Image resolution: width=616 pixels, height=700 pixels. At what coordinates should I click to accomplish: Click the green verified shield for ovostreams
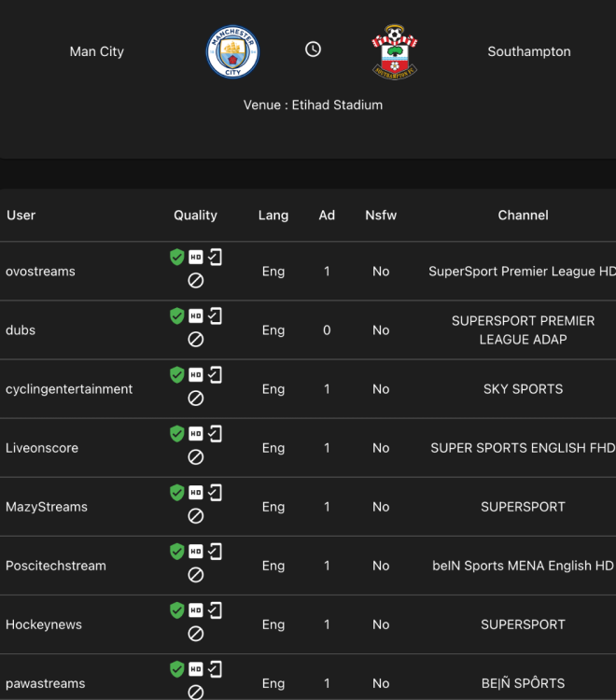tap(176, 258)
